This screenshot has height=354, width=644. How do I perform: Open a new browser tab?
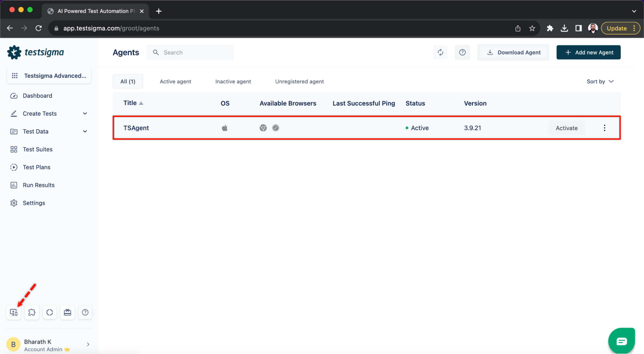click(159, 11)
